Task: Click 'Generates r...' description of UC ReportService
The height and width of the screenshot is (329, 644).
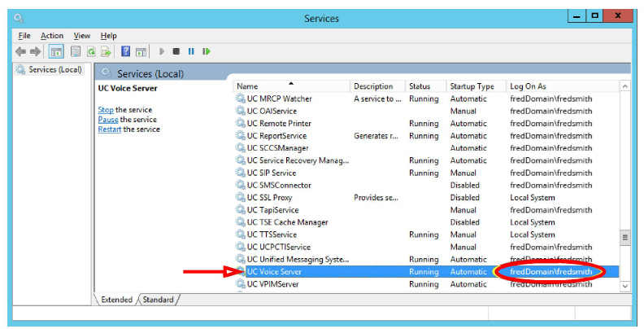Action: [376, 136]
